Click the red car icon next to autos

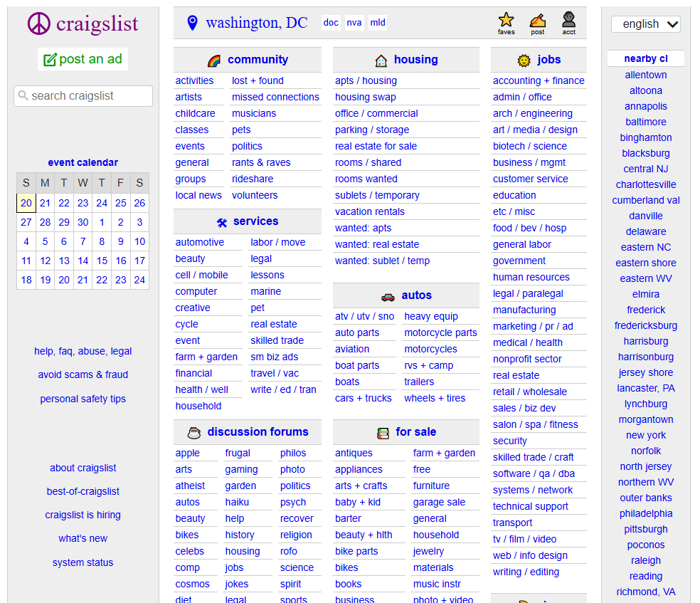point(388,297)
